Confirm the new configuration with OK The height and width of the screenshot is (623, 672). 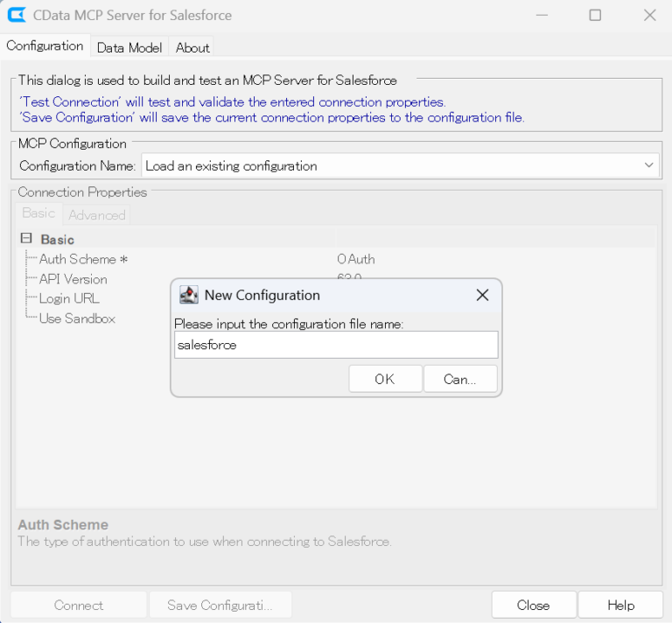tap(385, 379)
